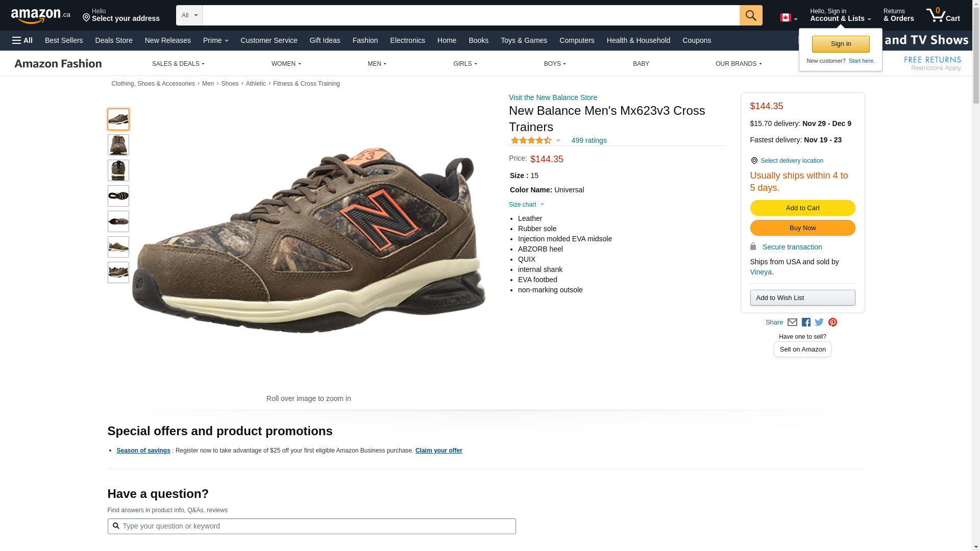Screen dimensions: 980x551
Task: Open the shopping cart icon
Action: tap(942, 15)
